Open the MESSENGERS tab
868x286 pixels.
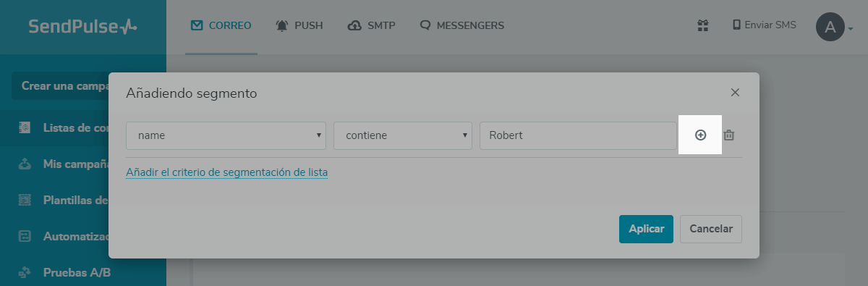461,25
